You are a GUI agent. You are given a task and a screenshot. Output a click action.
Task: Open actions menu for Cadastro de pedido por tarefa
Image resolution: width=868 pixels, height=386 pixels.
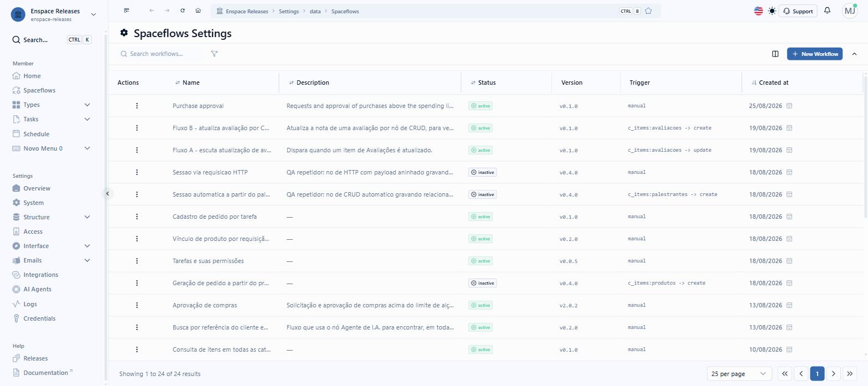[137, 217]
